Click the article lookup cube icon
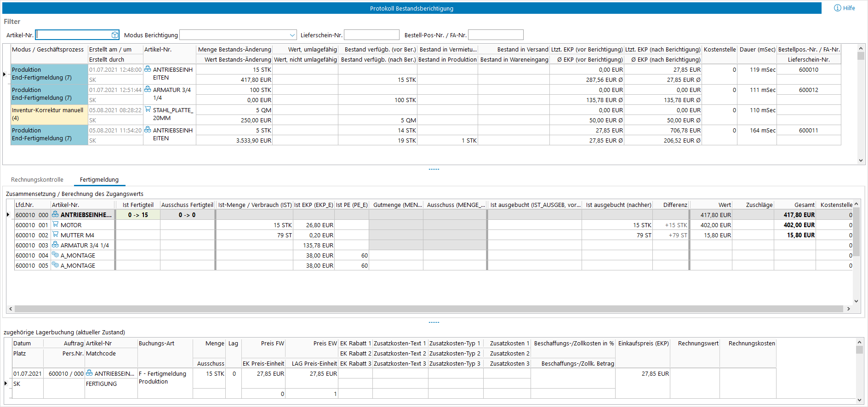Image resolution: width=868 pixels, height=407 pixels. pos(115,35)
